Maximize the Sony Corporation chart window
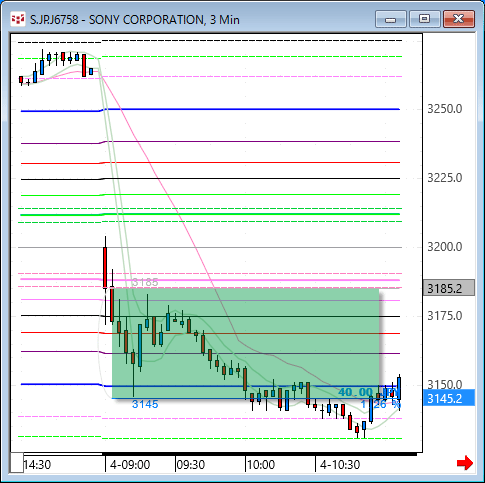Screen dimensions: 485x483 click(x=424, y=19)
